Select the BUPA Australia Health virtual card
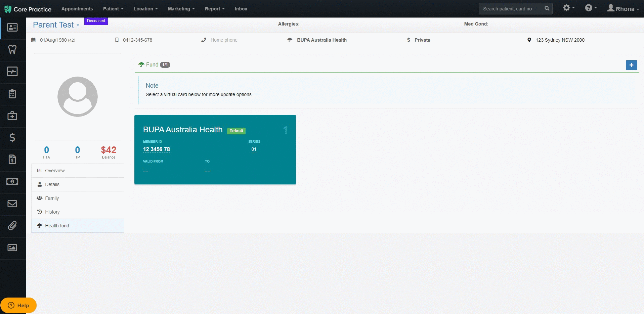Viewport: 644px width, 314px height. 215,150
